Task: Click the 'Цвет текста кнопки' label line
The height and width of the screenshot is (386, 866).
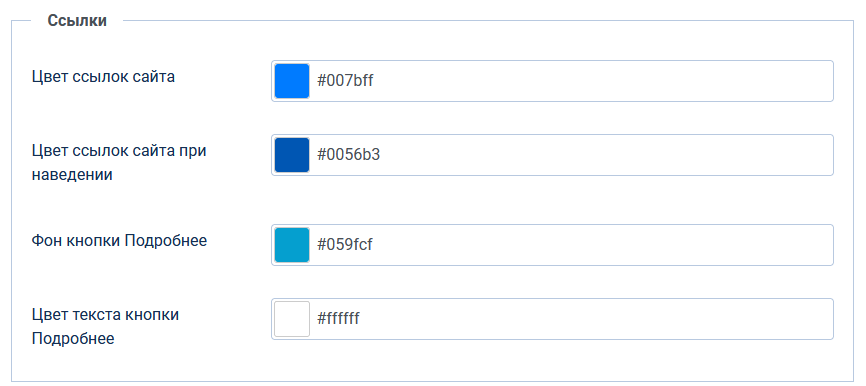Action: [x=105, y=315]
